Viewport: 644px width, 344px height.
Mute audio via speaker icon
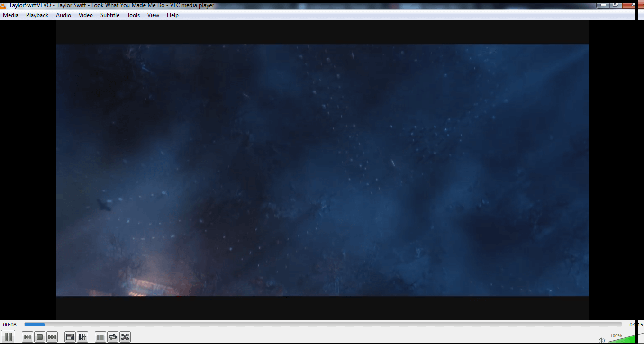[601, 340]
